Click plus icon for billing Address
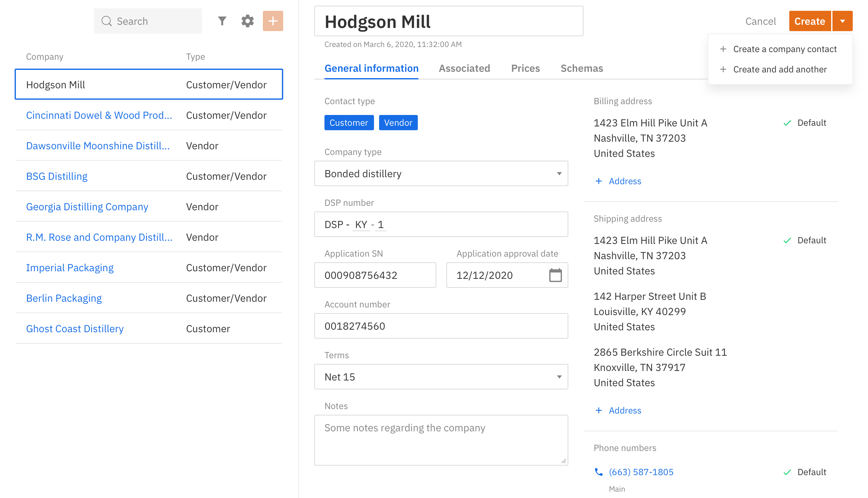The height and width of the screenshot is (498, 868). point(598,181)
